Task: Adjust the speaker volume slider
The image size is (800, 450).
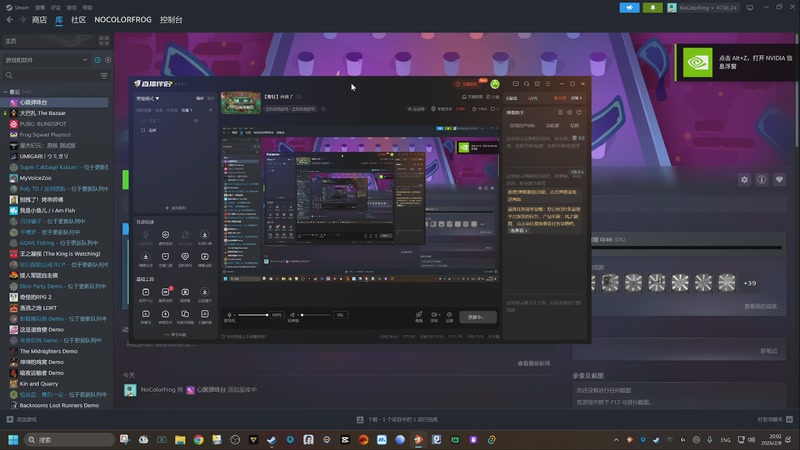Action: tap(316, 315)
